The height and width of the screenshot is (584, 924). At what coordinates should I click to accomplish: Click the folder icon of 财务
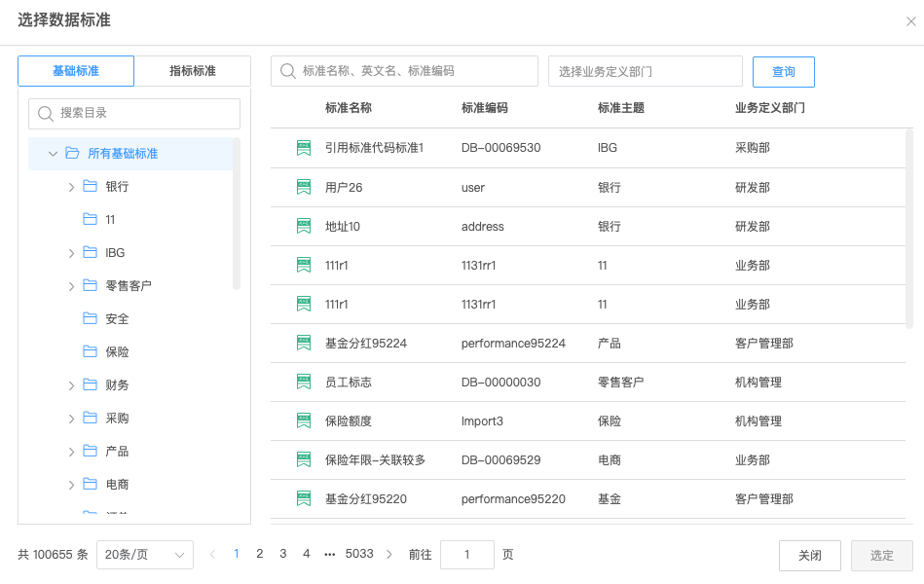point(91,384)
